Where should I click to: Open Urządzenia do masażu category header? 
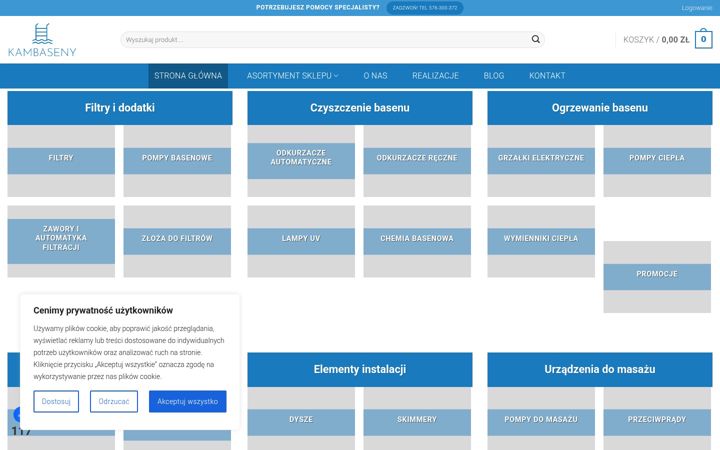[600, 370]
